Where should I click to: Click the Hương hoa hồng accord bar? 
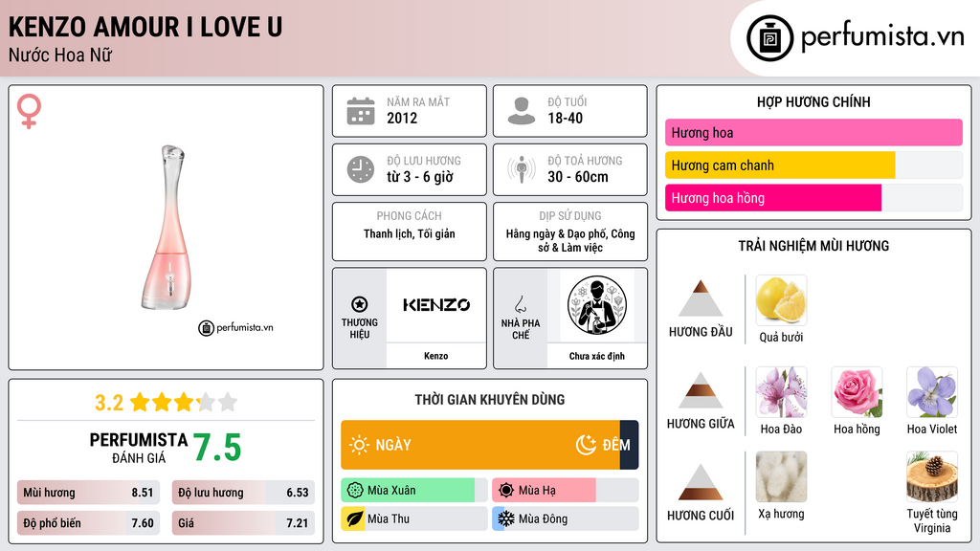(x=813, y=197)
